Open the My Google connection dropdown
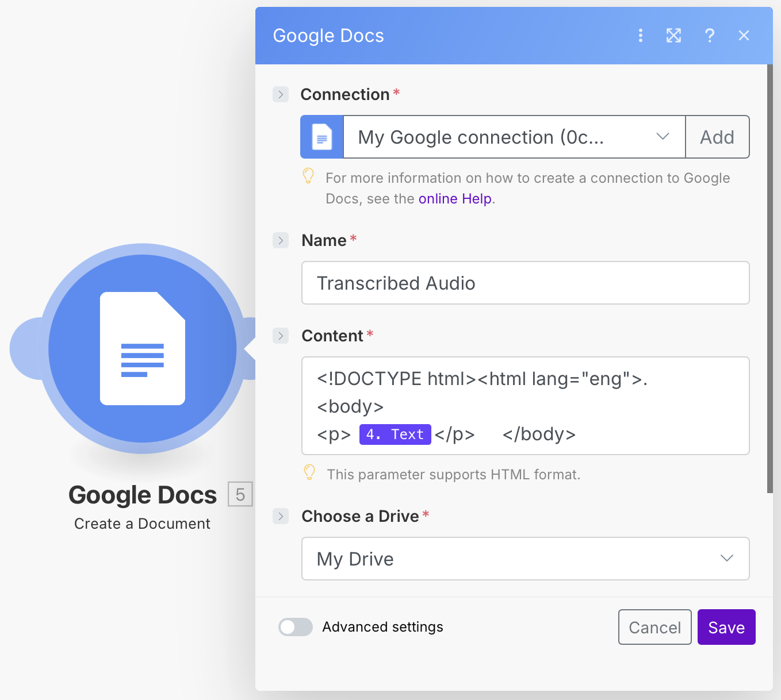Screen dimensions: 781x700 (514, 137)
